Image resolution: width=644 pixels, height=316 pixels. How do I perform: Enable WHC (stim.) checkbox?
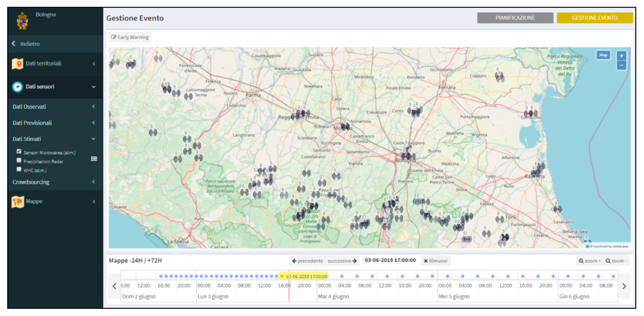pos(19,169)
